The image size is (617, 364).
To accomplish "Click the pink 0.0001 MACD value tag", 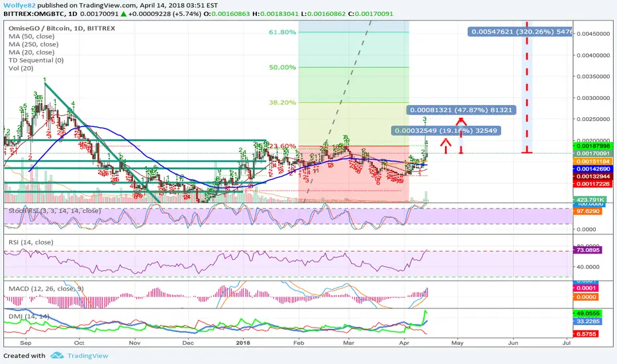I will (587, 288).
